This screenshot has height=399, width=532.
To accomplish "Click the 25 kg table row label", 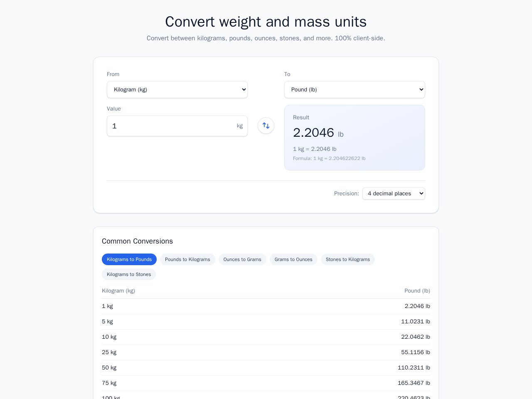I will (109, 352).
